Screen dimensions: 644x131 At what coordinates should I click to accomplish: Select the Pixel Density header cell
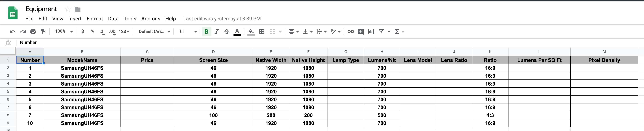pos(604,60)
